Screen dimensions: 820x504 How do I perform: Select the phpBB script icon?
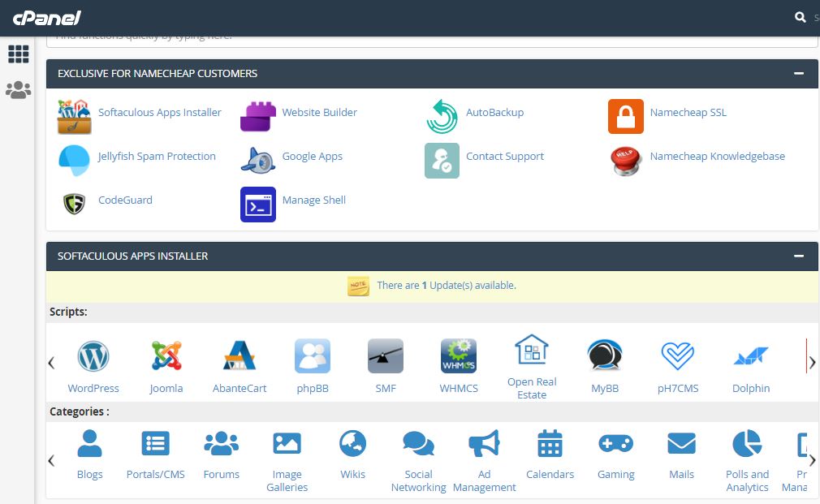tap(313, 356)
